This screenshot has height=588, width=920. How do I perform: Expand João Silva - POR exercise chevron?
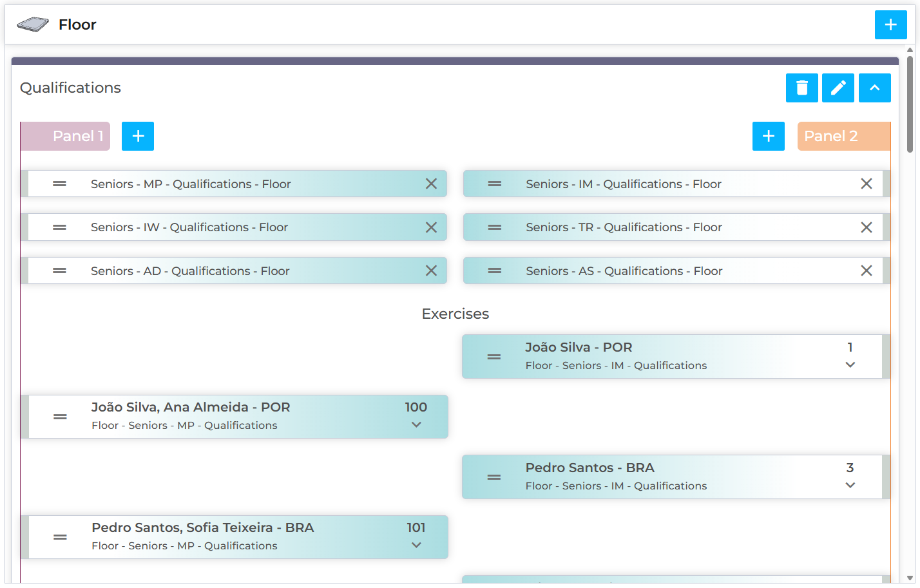[850, 365]
